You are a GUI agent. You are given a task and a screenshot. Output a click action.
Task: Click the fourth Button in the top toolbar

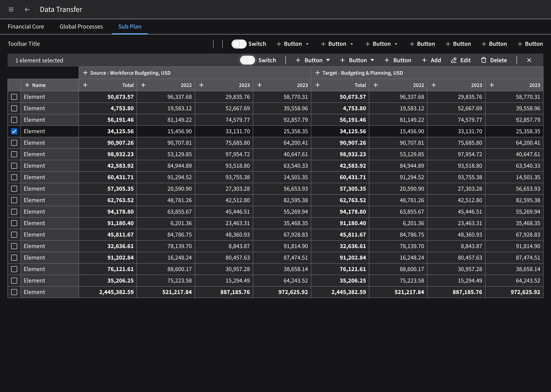(x=422, y=44)
